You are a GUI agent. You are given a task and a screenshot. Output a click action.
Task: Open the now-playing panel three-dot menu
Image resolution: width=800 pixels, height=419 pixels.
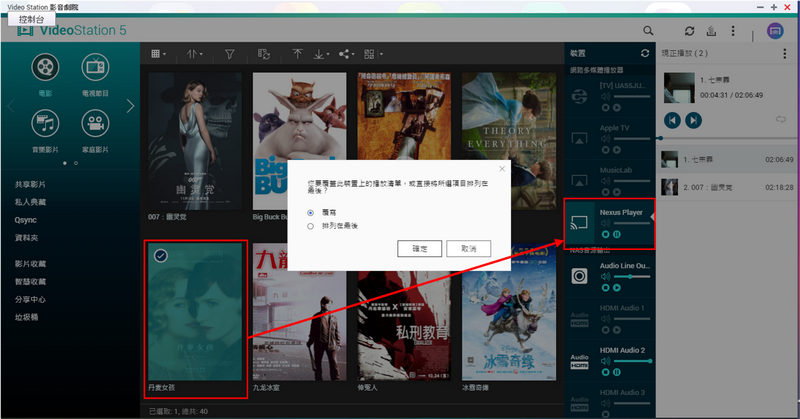tap(785, 53)
